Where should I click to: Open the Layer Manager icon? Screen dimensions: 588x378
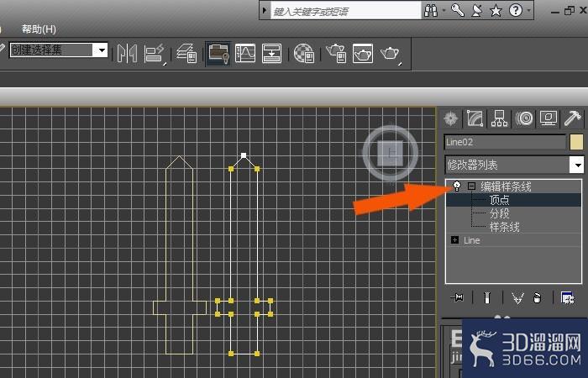tap(187, 53)
